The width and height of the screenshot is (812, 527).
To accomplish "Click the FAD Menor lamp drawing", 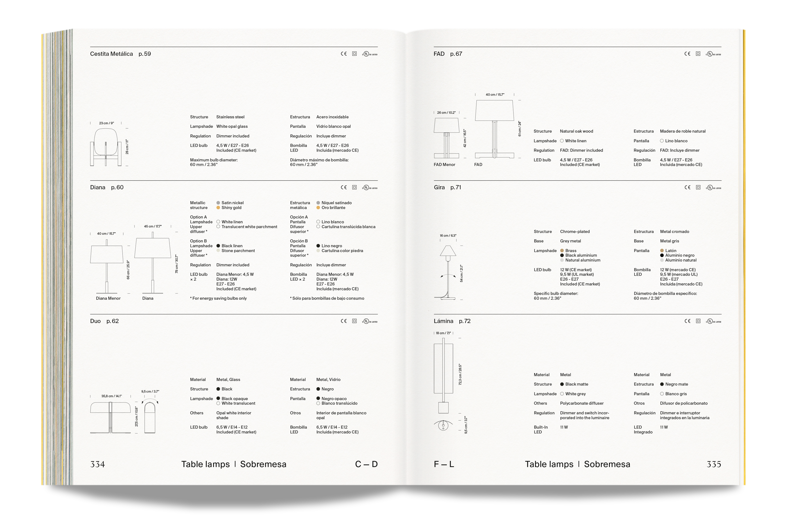I will (x=446, y=138).
